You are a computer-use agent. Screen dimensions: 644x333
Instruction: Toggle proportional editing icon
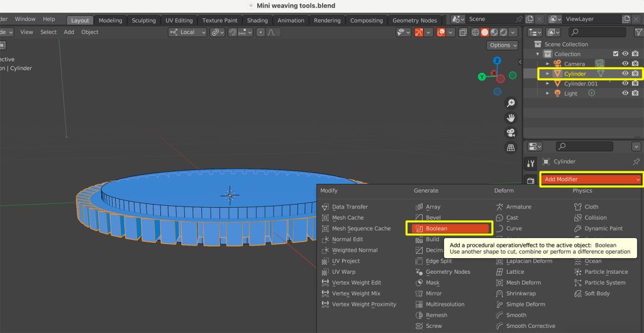260,32
